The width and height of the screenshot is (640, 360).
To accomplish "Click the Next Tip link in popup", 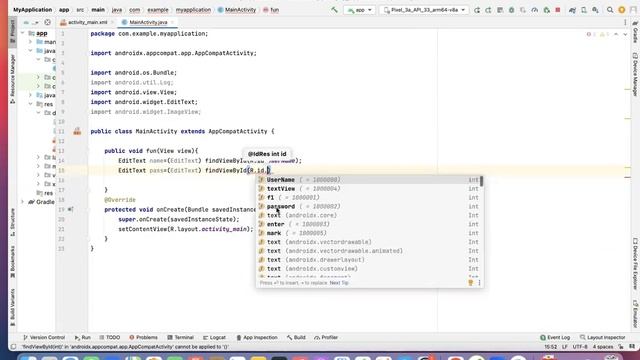I will pyautogui.click(x=339, y=283).
